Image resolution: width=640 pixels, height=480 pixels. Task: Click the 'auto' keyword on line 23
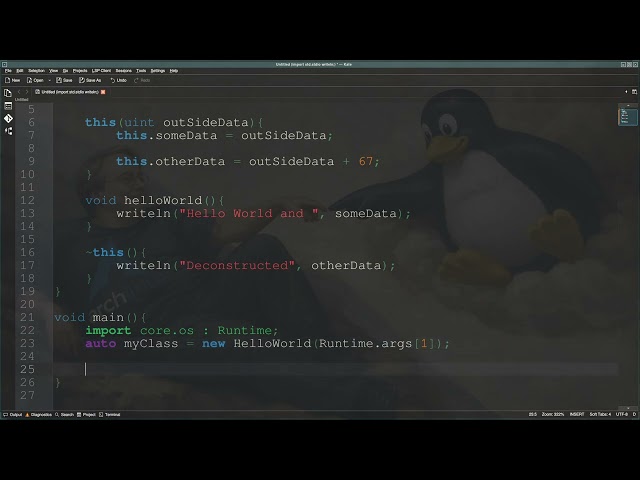(x=100, y=344)
